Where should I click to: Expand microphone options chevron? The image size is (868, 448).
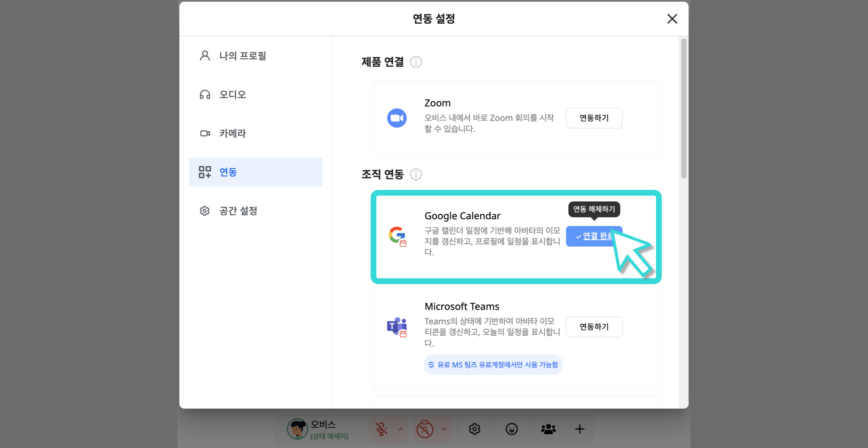coord(401,429)
